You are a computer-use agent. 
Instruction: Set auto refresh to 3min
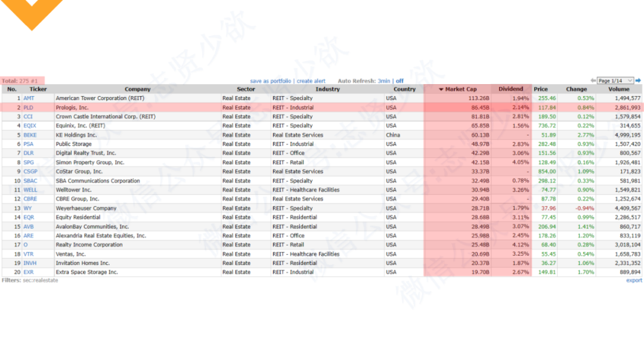point(383,81)
